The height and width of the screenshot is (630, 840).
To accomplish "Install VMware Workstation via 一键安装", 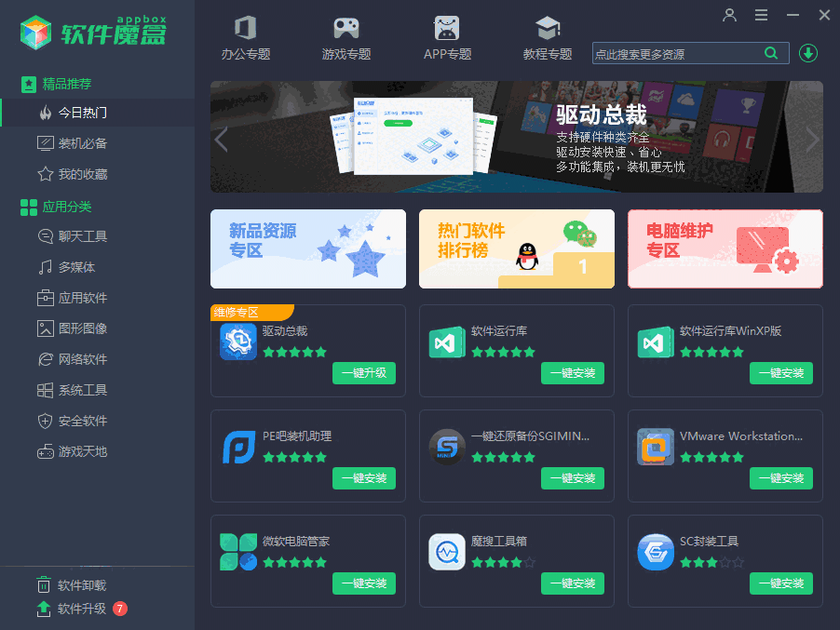I will 780,477.
